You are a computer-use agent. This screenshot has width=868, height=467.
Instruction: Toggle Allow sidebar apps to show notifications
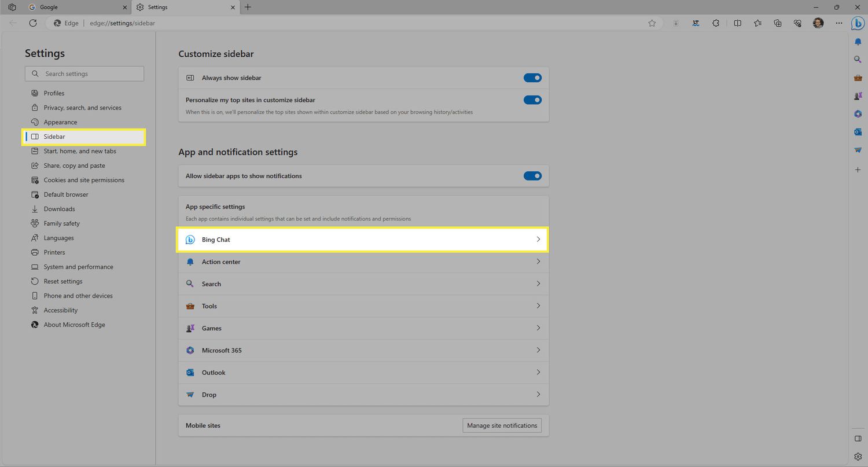coord(532,176)
